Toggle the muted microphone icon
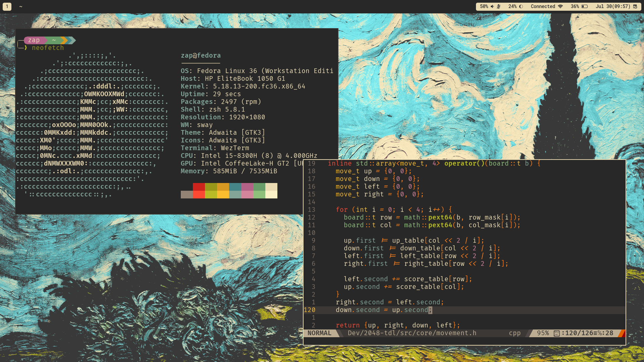Viewport: 644px width, 362px height. point(499,6)
